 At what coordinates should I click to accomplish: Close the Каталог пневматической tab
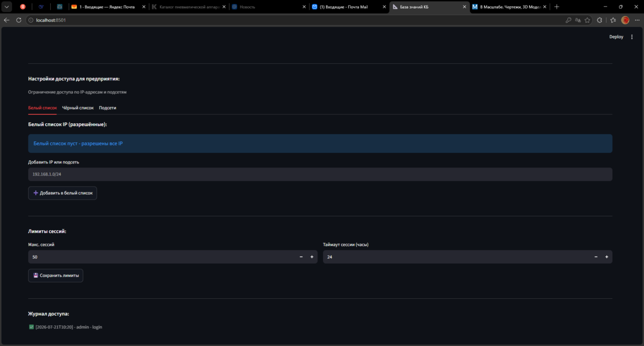(223, 7)
